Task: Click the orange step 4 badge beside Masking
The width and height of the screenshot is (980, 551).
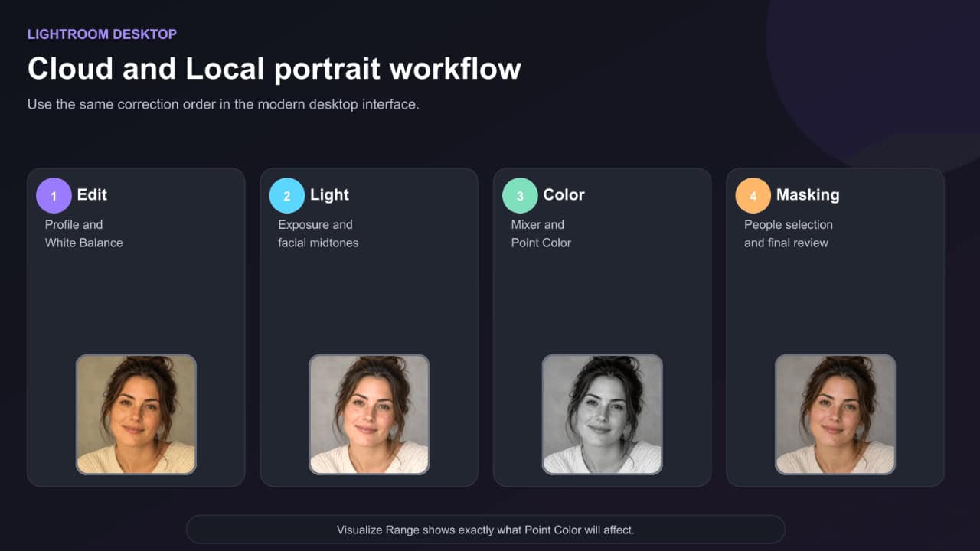Action: pos(753,196)
